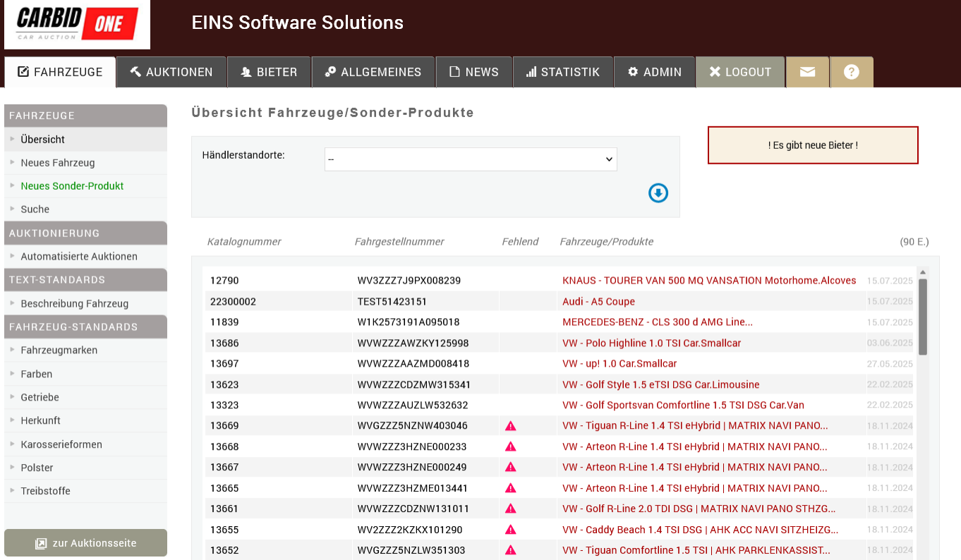The image size is (961, 560).
Task: Click warning triangle in the 13655 row
Action: coord(511,530)
